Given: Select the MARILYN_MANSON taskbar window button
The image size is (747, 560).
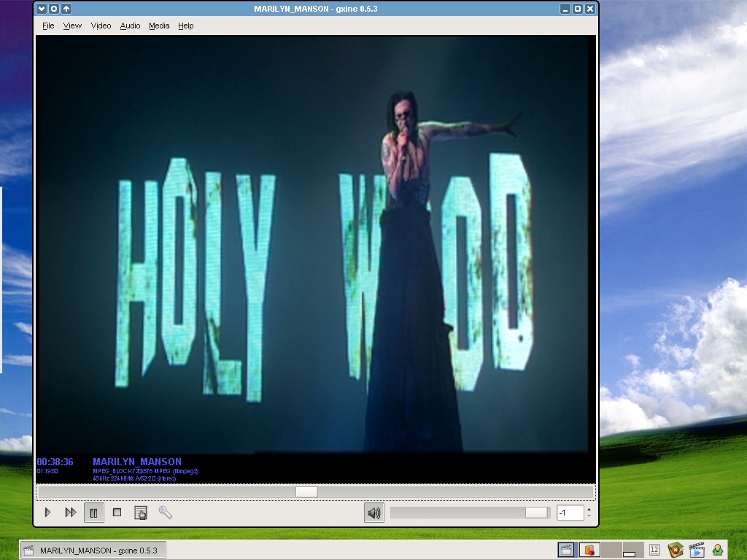Looking at the screenshot, I should pos(93,550).
